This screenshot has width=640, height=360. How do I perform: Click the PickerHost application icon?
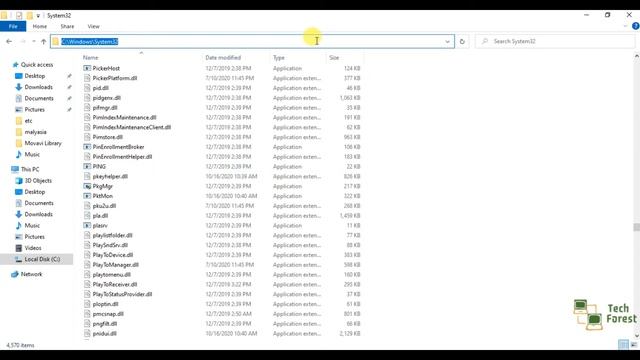[x=87, y=68]
